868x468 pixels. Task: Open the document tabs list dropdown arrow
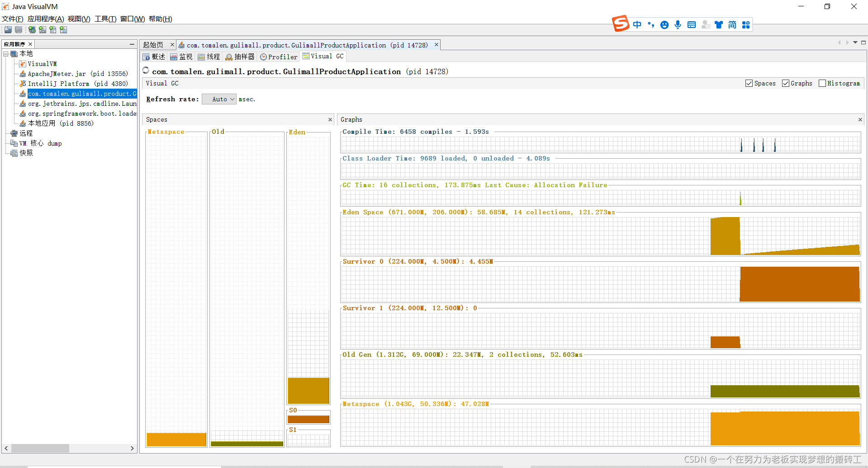[855, 43]
